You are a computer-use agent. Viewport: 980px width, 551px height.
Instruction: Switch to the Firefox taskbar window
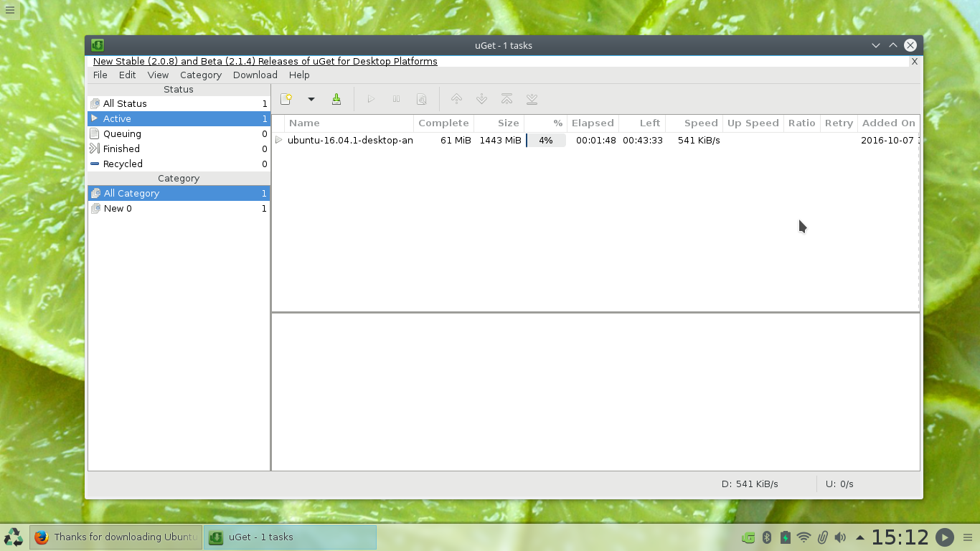click(x=116, y=537)
